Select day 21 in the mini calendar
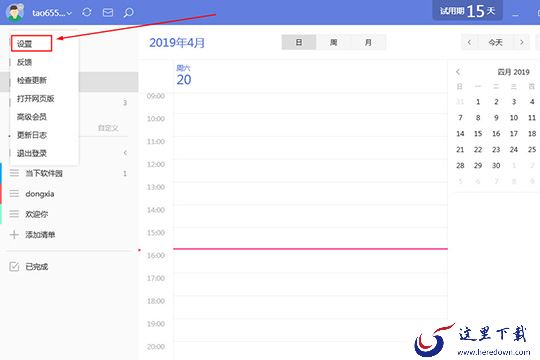Screen dimensions: 540x360 point(460,149)
